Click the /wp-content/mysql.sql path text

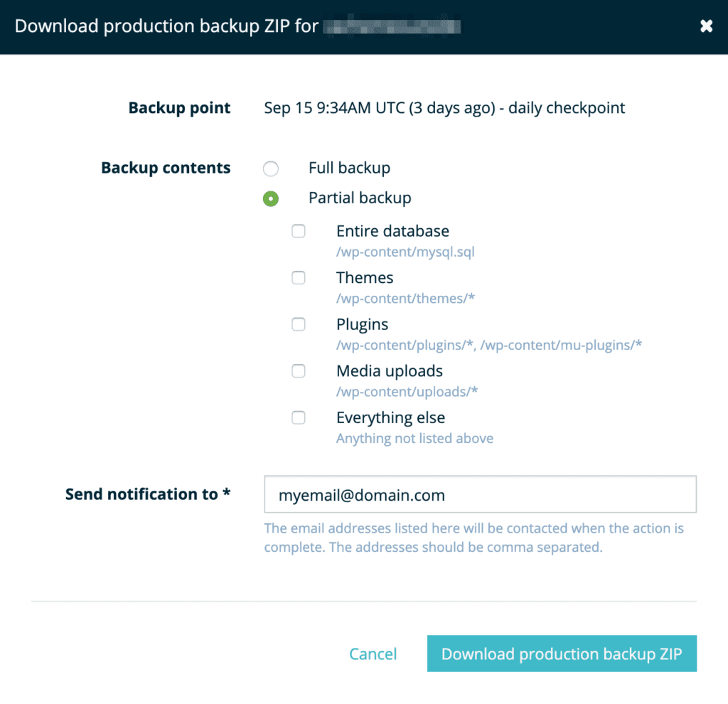(405, 252)
